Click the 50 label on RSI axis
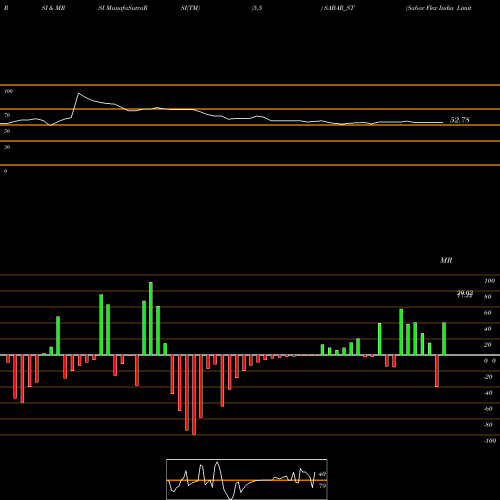 tap(7, 131)
